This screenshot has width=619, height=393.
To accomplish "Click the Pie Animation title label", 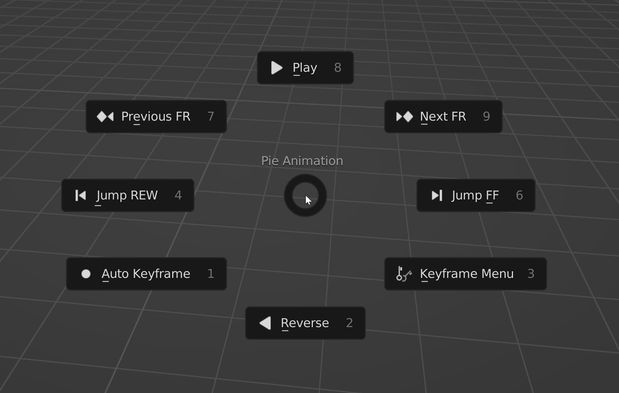I will [302, 161].
